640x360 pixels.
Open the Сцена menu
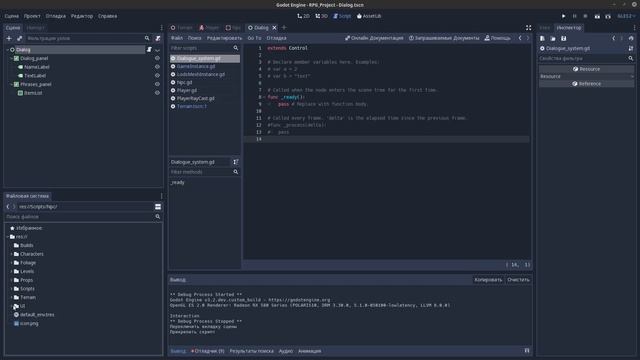pos(12,16)
